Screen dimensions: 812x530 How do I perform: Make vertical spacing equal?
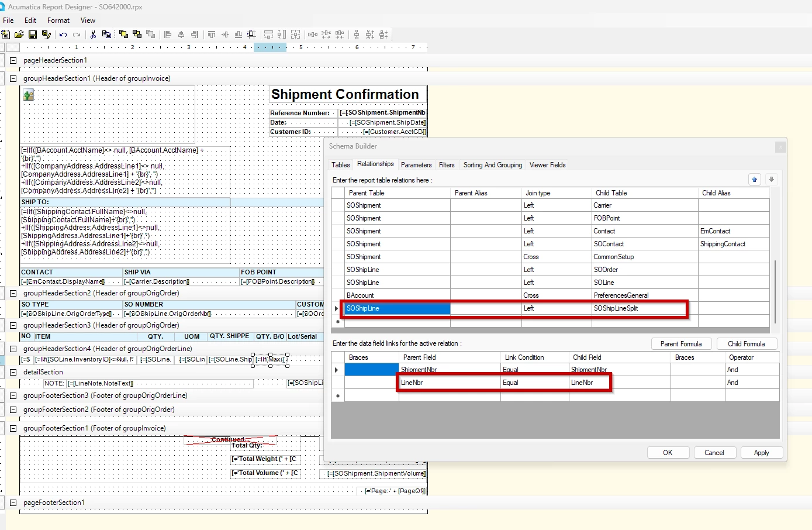click(357, 35)
